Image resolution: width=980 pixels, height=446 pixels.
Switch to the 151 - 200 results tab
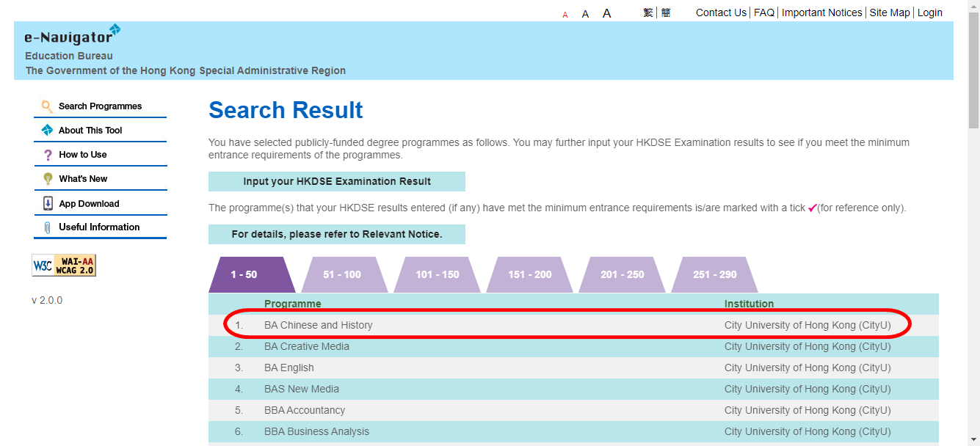(529, 275)
